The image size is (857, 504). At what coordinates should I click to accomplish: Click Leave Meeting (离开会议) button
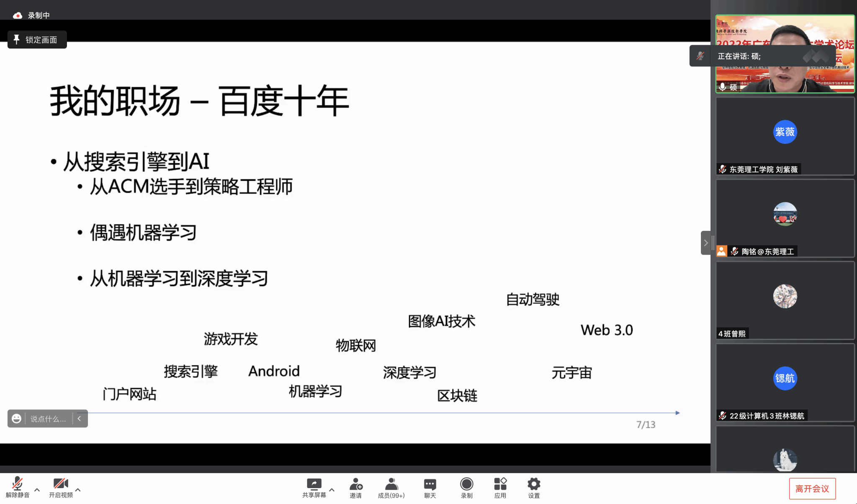pos(812,489)
